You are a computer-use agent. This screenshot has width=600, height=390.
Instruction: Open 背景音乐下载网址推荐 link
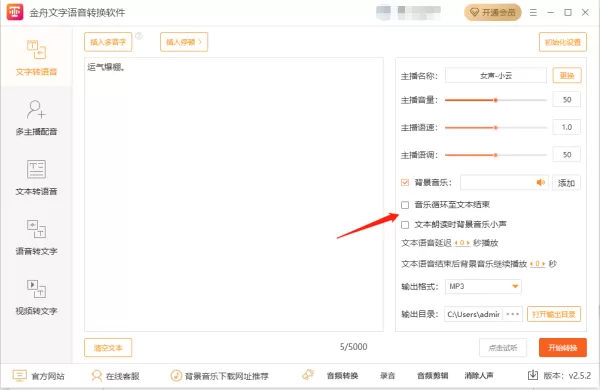pos(219,376)
